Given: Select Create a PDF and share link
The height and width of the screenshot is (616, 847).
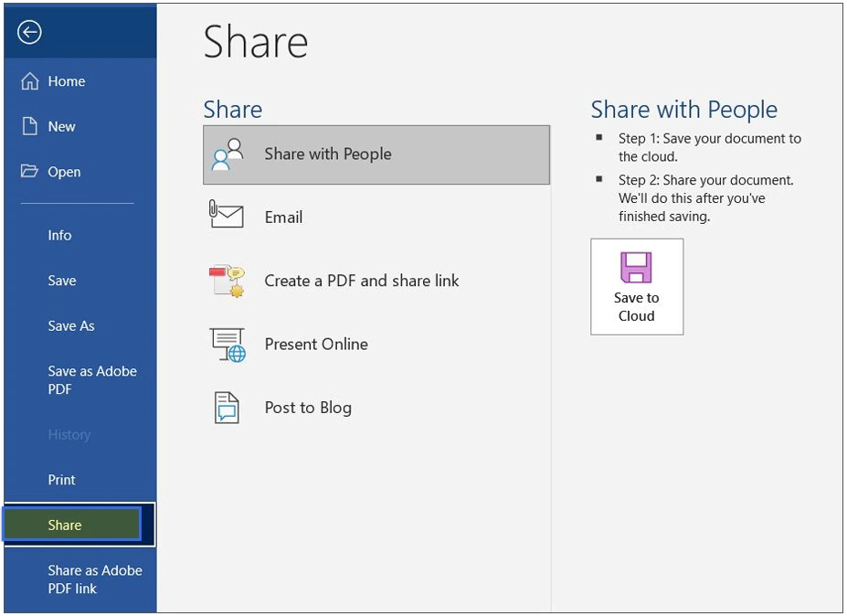Looking at the screenshot, I should [376, 281].
